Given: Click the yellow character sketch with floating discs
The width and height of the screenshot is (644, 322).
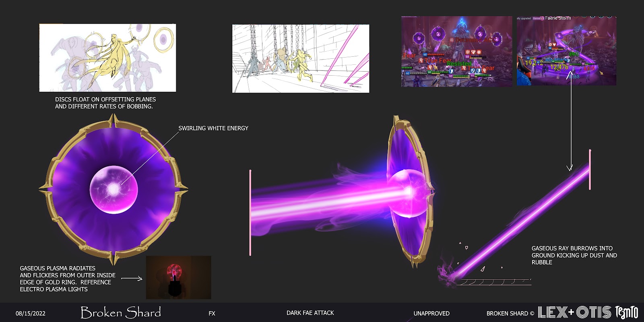Looking at the screenshot, I should click(107, 58).
